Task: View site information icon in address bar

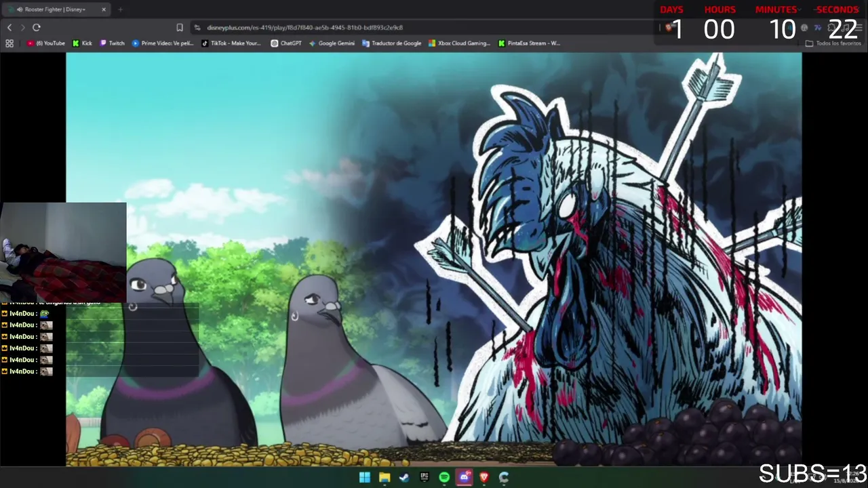Action: pos(197,27)
